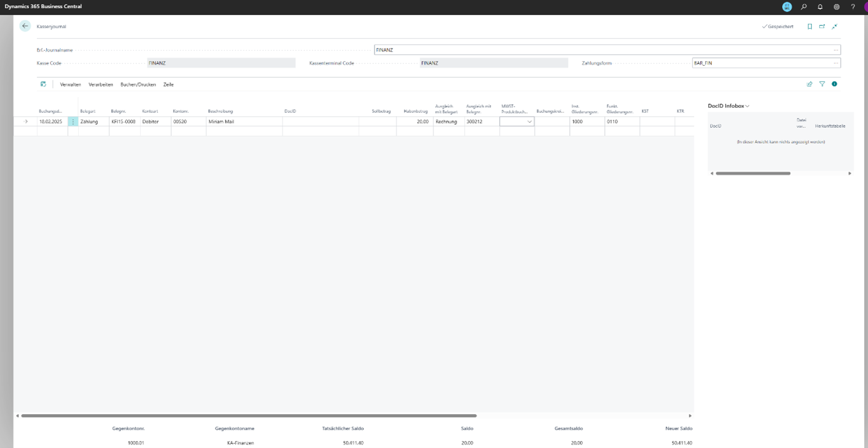Open the Zahlungsform lookup ellipsis
The width and height of the screenshot is (868, 448).
(835, 63)
